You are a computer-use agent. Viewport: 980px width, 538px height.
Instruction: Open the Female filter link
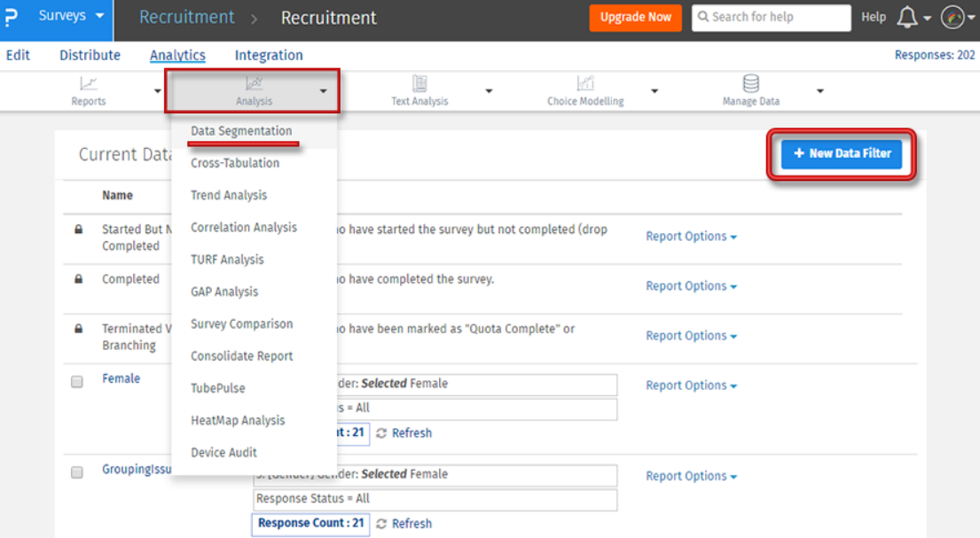pos(122,378)
